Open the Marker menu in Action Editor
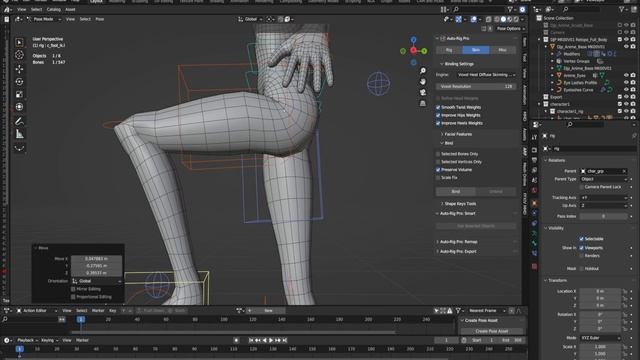640x360 pixels. [98, 311]
